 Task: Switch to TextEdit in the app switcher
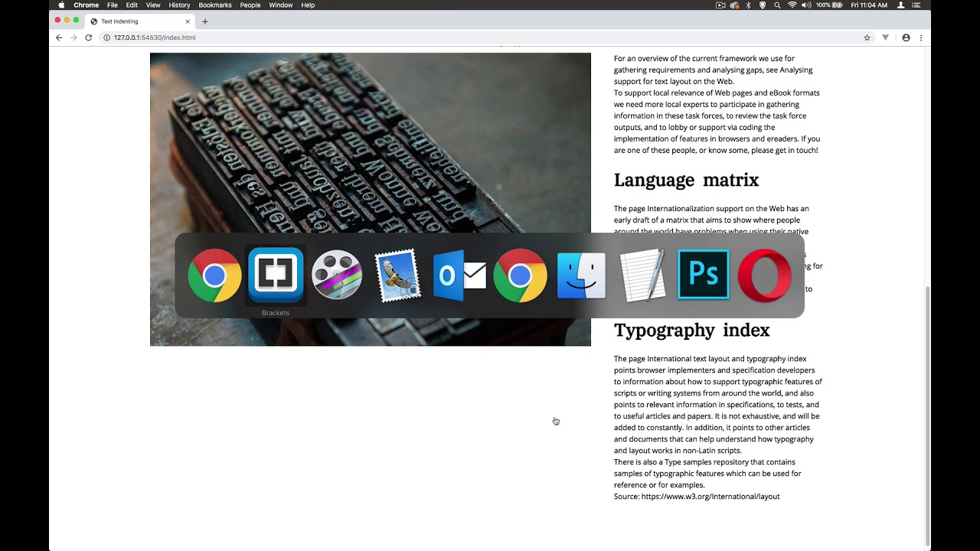pos(642,275)
